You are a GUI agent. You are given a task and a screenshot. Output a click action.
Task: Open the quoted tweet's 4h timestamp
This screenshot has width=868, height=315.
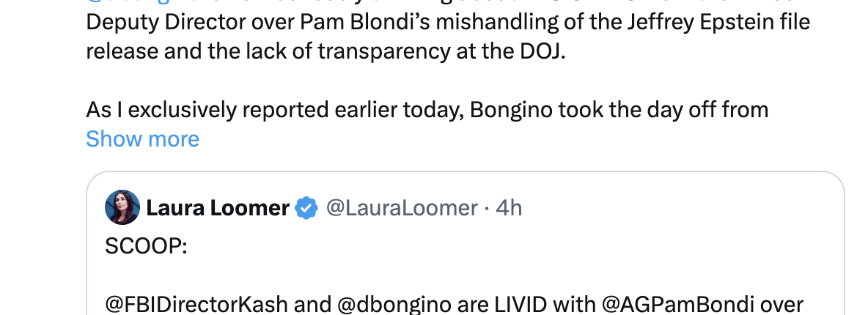[x=509, y=208]
